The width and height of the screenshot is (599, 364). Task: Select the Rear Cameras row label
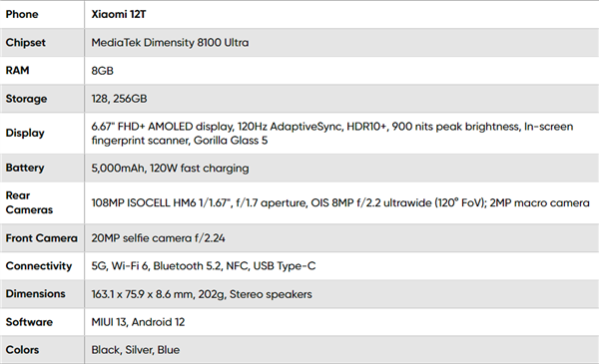tap(29, 202)
